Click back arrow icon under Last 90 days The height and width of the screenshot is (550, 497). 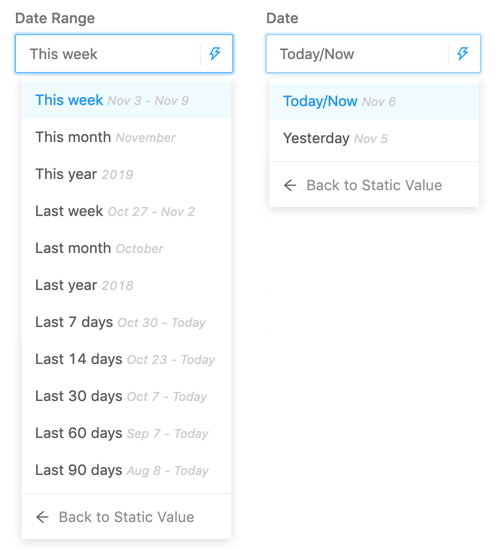pyautogui.click(x=42, y=517)
